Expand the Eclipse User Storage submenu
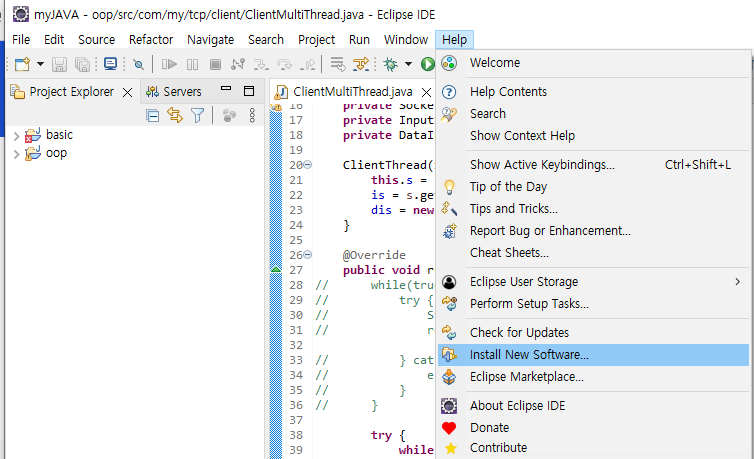Viewport: 754px width, 459px height. click(x=593, y=282)
